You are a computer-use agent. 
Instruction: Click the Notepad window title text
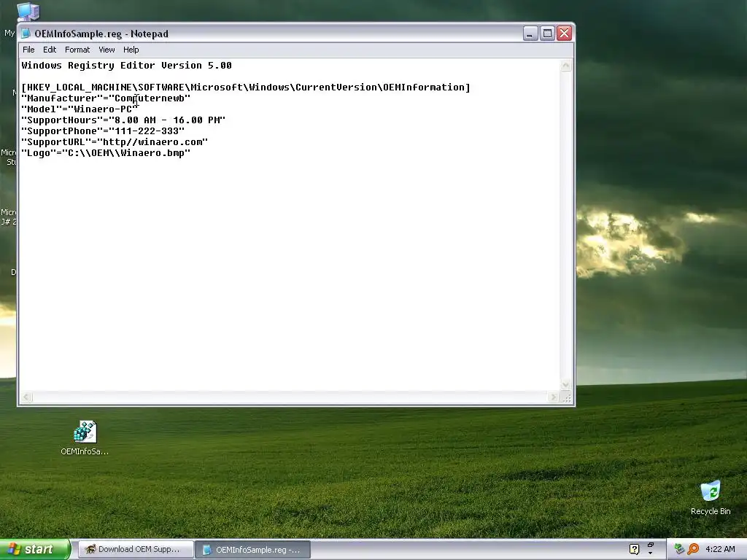101,34
